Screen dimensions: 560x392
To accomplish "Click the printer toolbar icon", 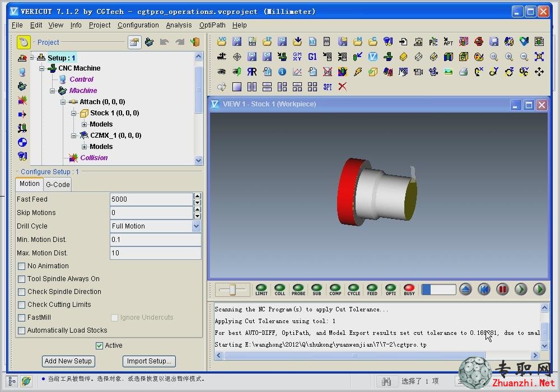I will (x=464, y=72).
